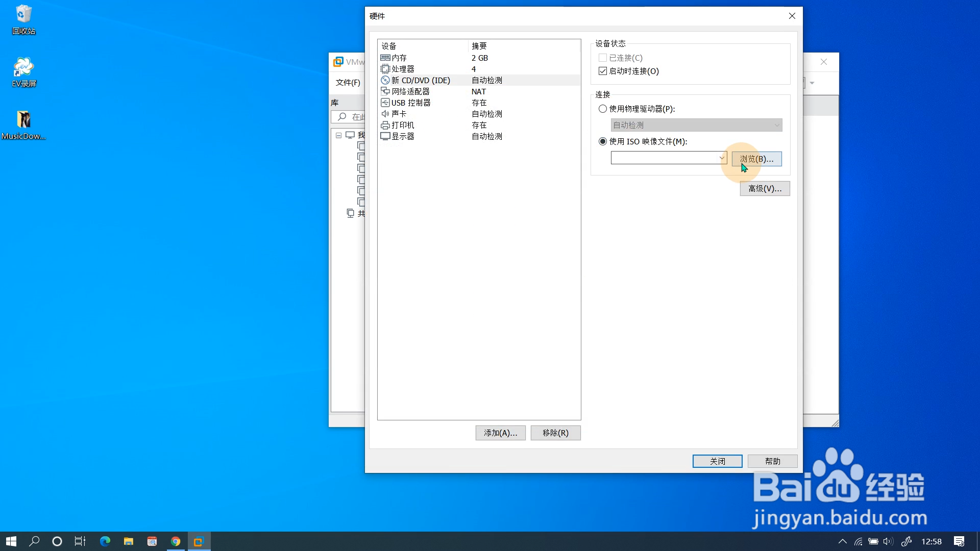Open the ISO image file path dropdown

point(722,158)
